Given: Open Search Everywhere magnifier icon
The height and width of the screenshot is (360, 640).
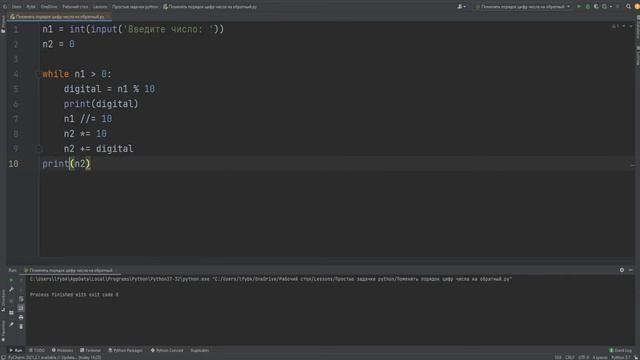Looking at the screenshot, I should [x=628, y=7].
